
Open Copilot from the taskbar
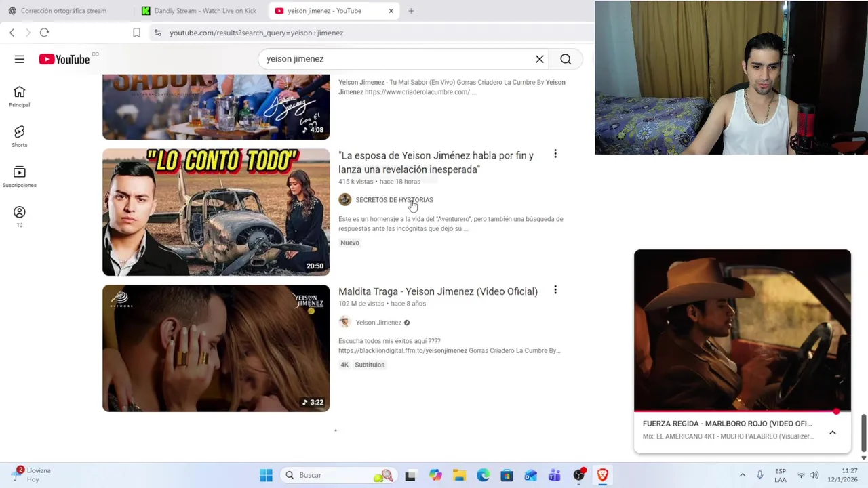click(x=435, y=475)
